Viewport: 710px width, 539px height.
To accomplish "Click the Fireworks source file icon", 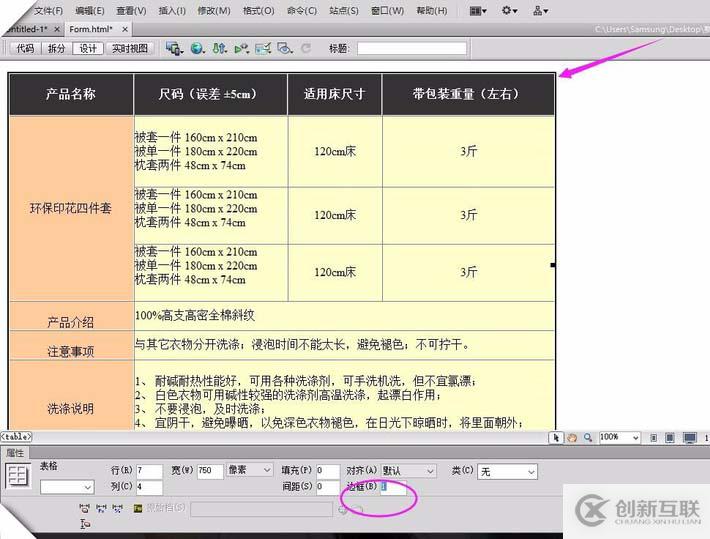I will tap(138, 509).
